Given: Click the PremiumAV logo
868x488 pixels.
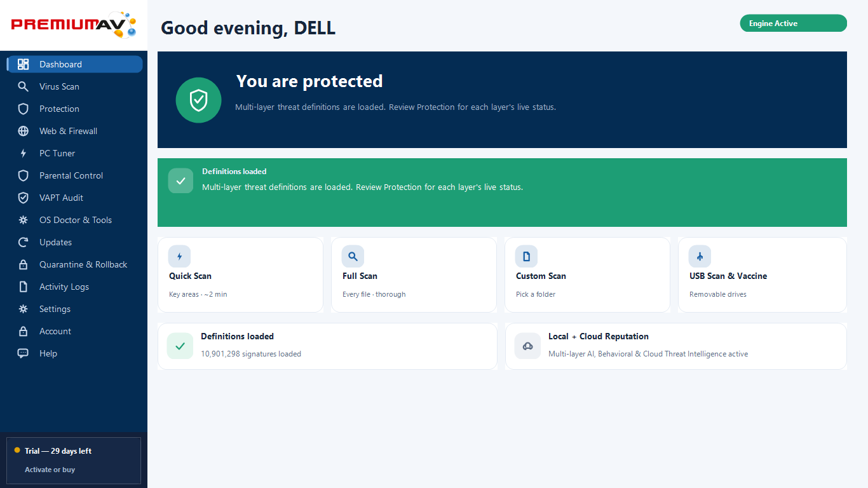Looking at the screenshot, I should (74, 25).
